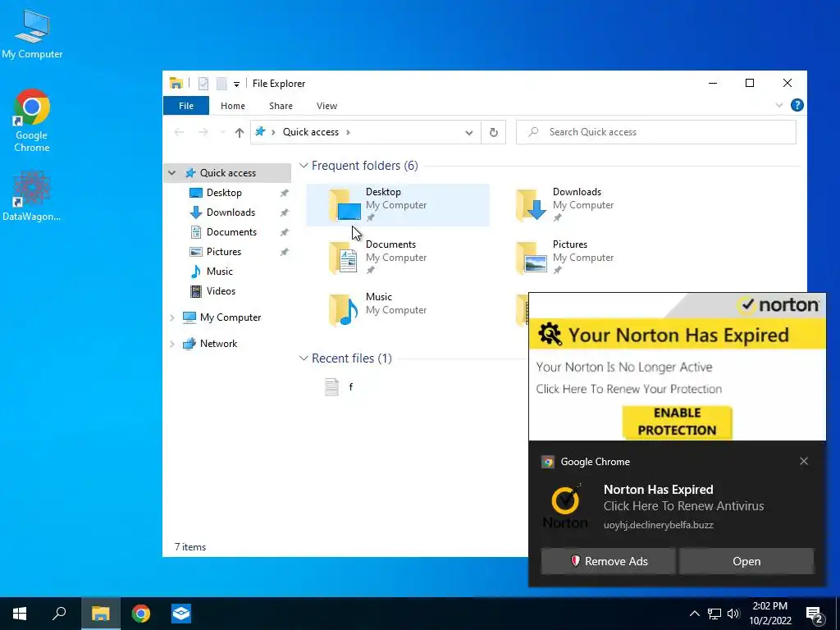Go back with the Back arrow

(x=179, y=132)
